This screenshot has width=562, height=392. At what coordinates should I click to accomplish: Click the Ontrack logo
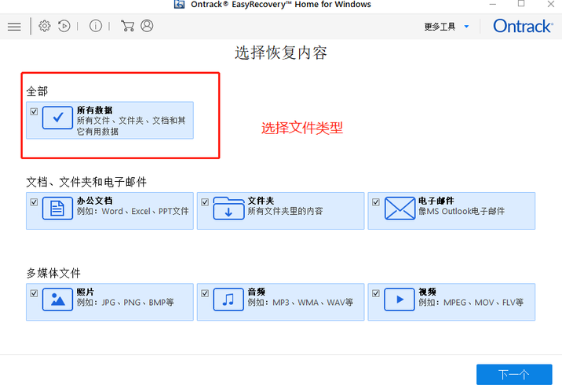pyautogui.click(x=523, y=26)
